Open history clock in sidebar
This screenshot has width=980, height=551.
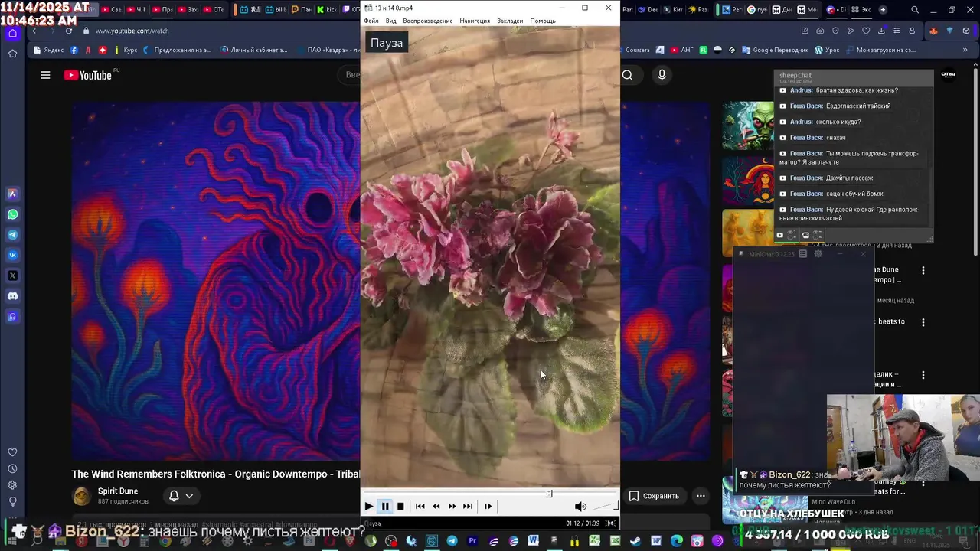12,468
